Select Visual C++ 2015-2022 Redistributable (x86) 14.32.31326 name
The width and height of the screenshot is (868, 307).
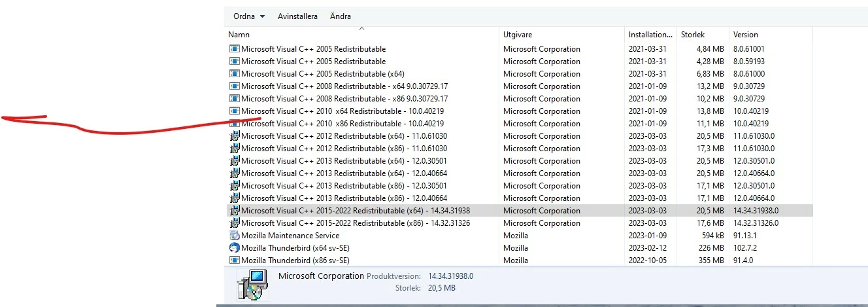356,223
